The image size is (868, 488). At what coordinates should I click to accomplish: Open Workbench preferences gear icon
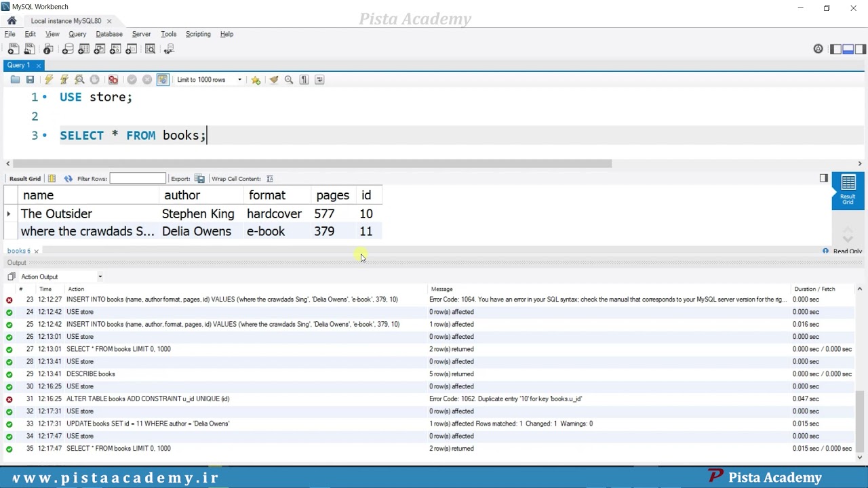click(x=818, y=49)
